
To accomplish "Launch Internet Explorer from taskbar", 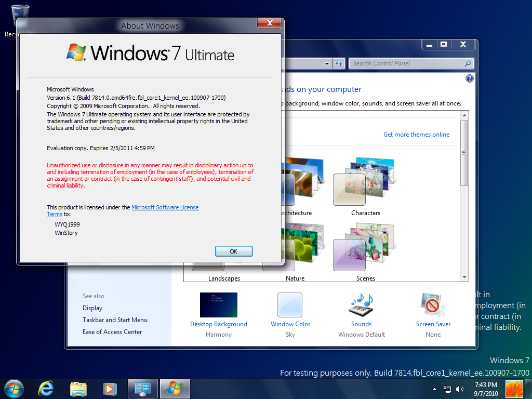I will point(46,389).
